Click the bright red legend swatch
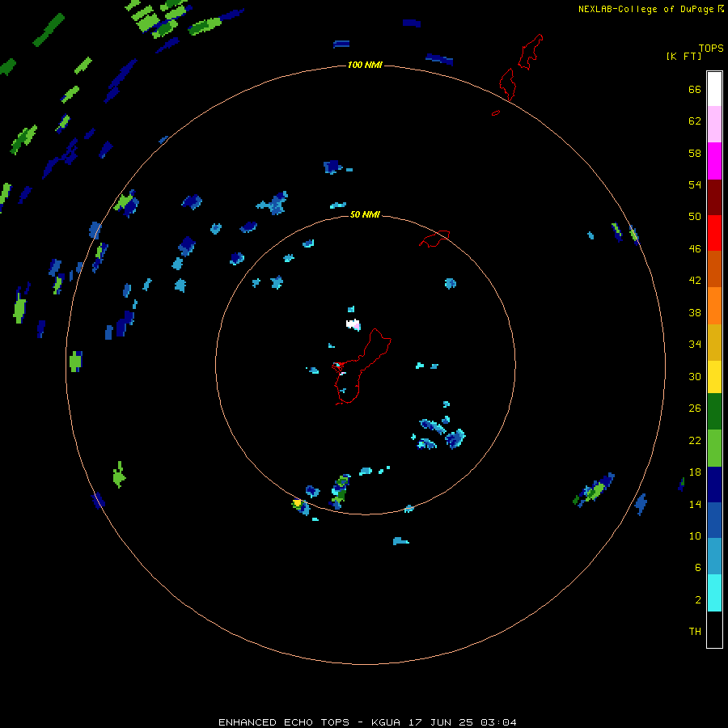 714,233
